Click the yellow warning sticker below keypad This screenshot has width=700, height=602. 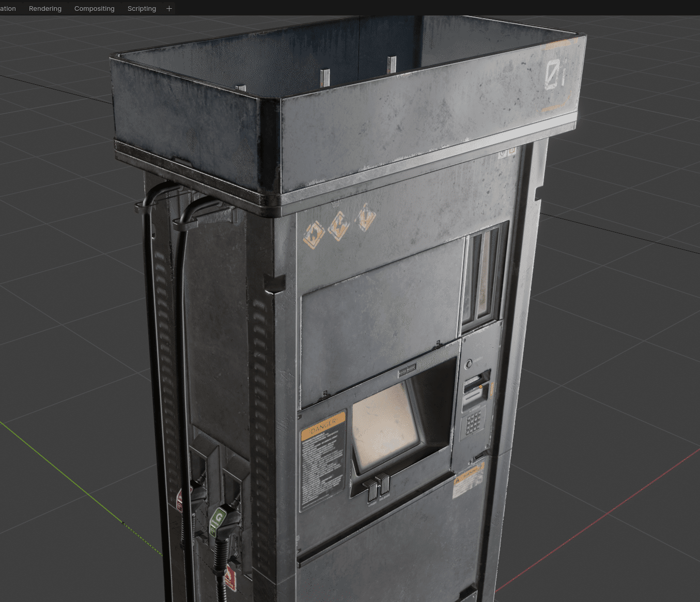point(468,481)
